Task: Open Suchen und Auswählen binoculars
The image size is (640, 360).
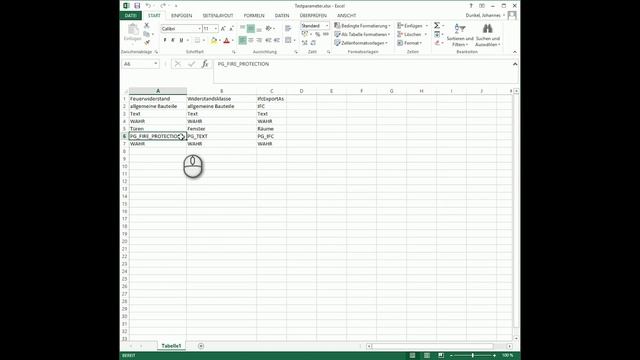Action: [x=488, y=35]
